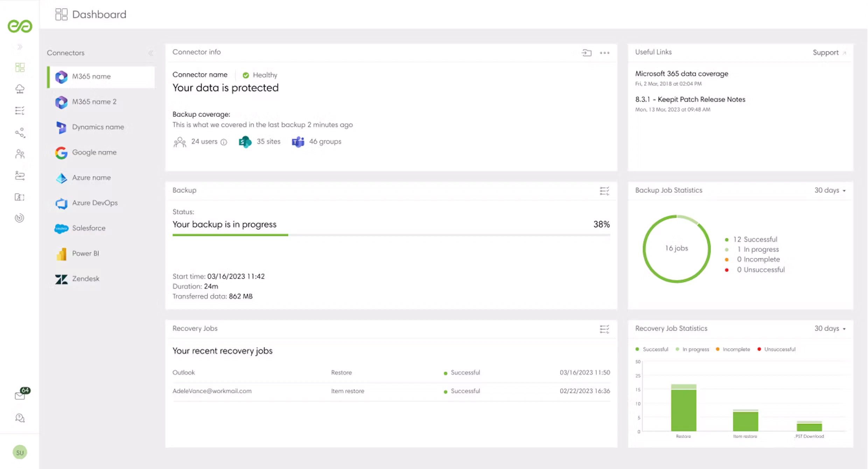The image size is (868, 469).
Task: Click the Unsuccessful chart legend item
Action: (776, 349)
